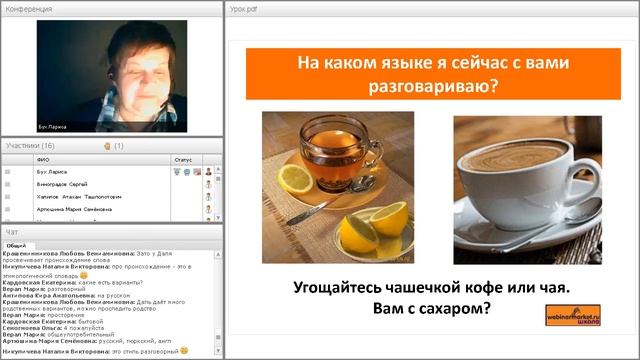
Task: Click the raised hand icon in participants header
Action: point(107,146)
